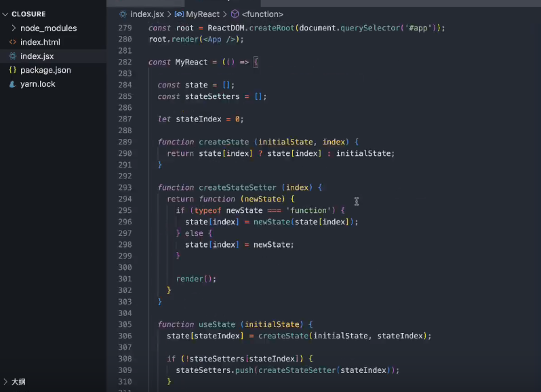
Task: Click 'newState;' at end of line 298
Action: point(274,245)
